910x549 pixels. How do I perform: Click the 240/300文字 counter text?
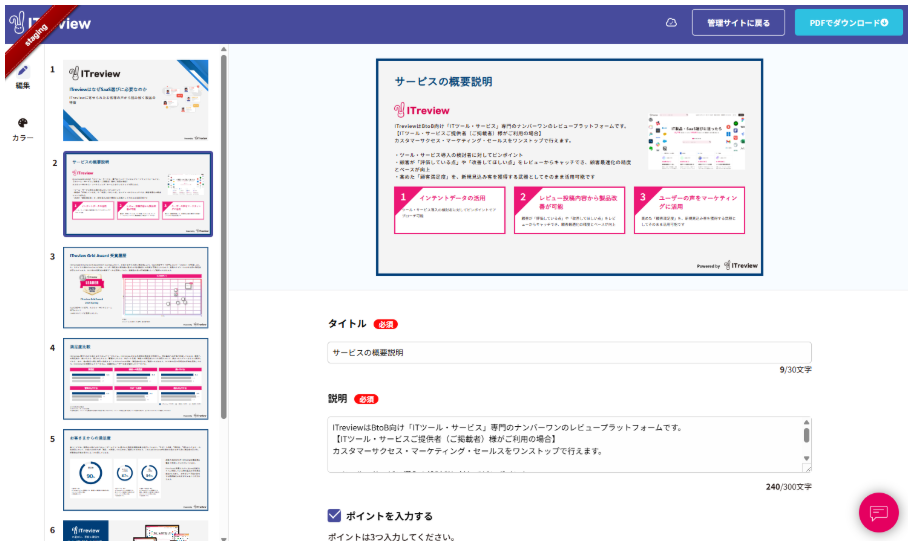click(x=789, y=487)
